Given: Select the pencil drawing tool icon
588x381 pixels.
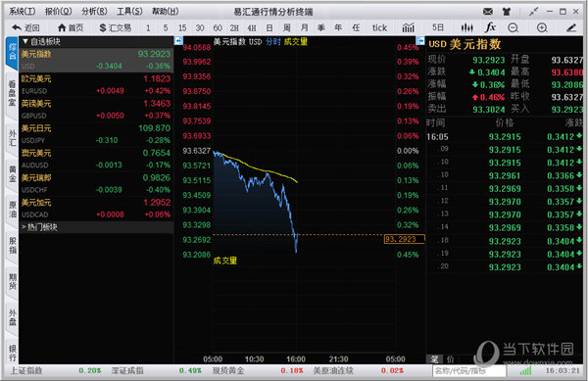Looking at the screenshot, I should coord(571,27).
